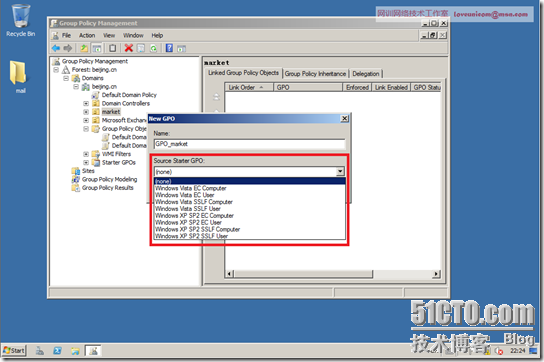Screen dimensions: 544x362
Task: Click the Group Policy Management taskbar button
Action: coord(93,351)
